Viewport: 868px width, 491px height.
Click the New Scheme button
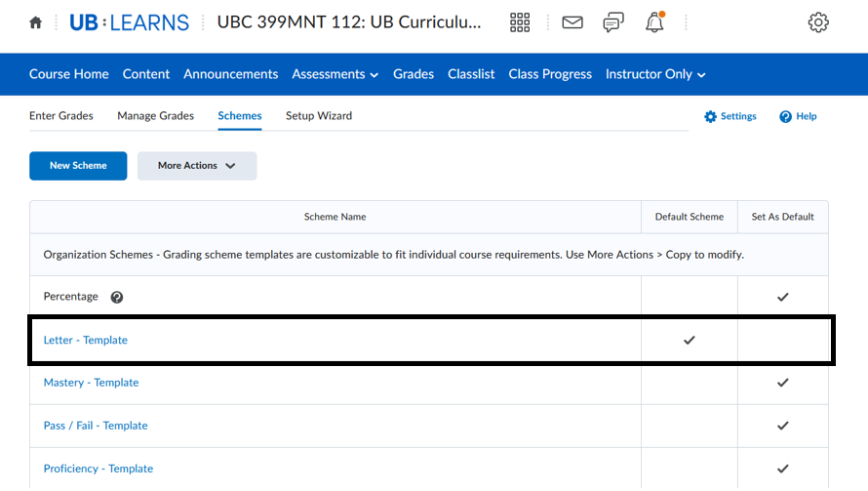78,166
